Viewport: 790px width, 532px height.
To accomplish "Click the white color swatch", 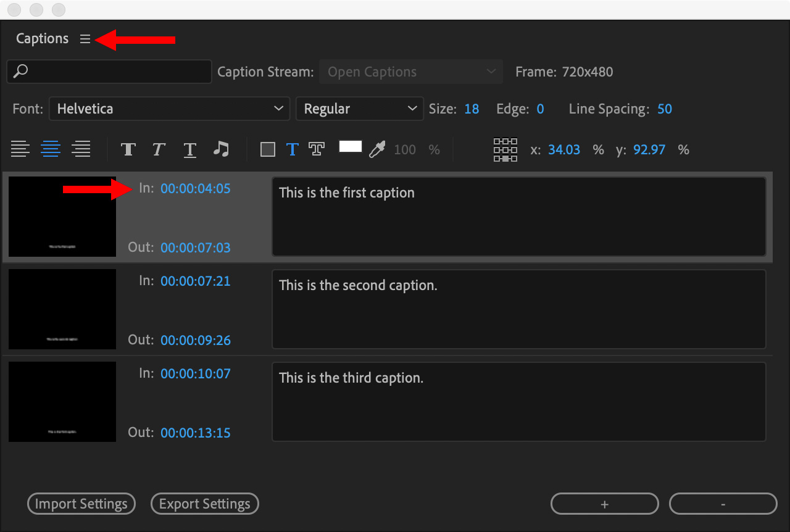I will coord(351,147).
